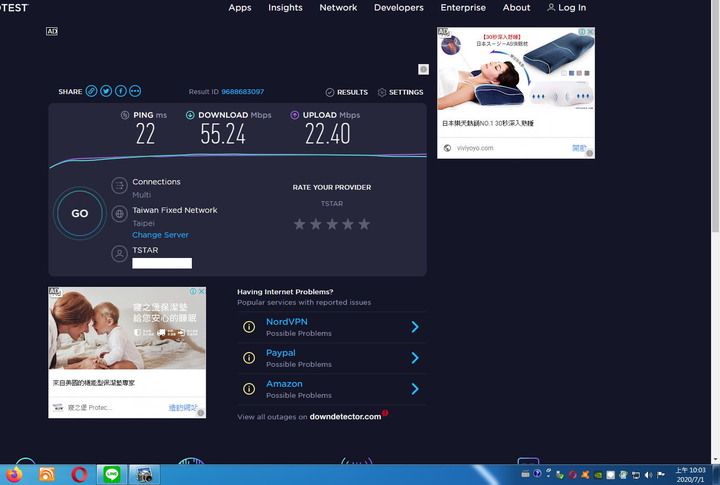Open the Network menu
Image resolution: width=720 pixels, height=485 pixels.
pos(338,7)
